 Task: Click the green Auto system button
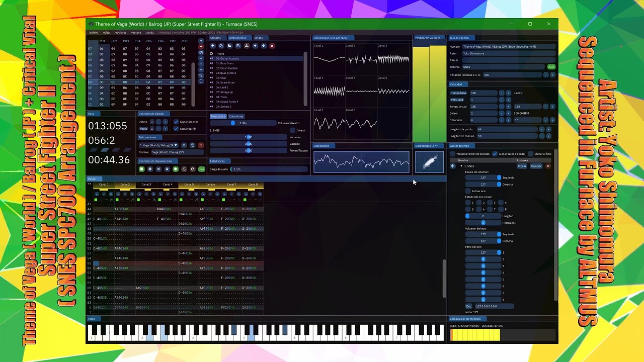pyautogui.click(x=551, y=67)
